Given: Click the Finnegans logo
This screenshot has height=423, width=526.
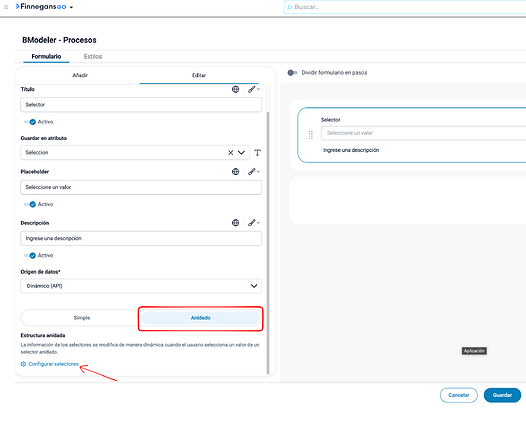Looking at the screenshot, I should (x=41, y=7).
